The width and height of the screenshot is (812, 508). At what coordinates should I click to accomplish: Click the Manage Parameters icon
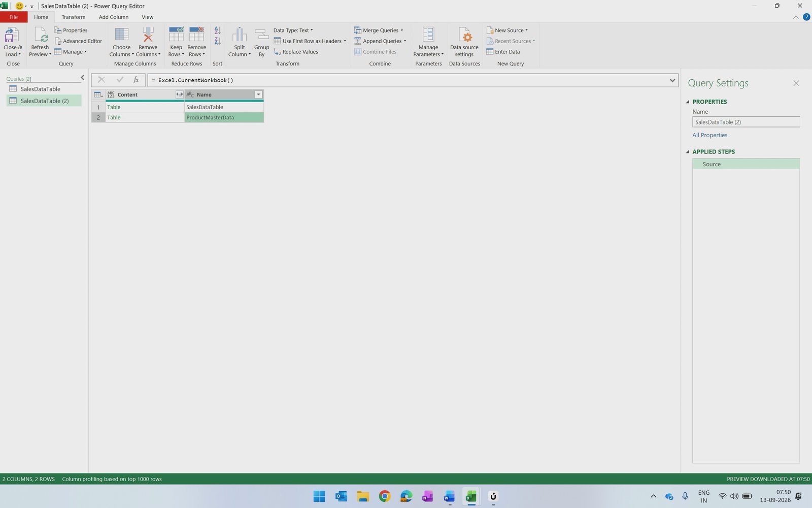click(x=428, y=35)
